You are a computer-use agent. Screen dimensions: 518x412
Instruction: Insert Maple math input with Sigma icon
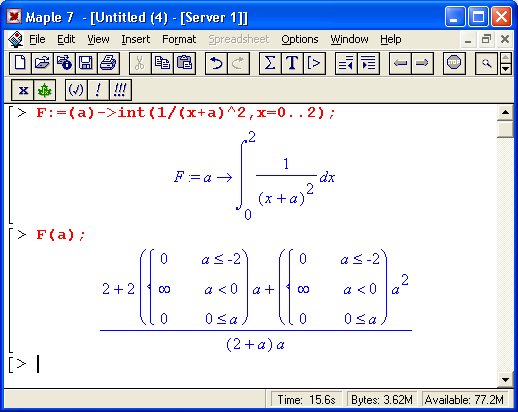click(270, 63)
